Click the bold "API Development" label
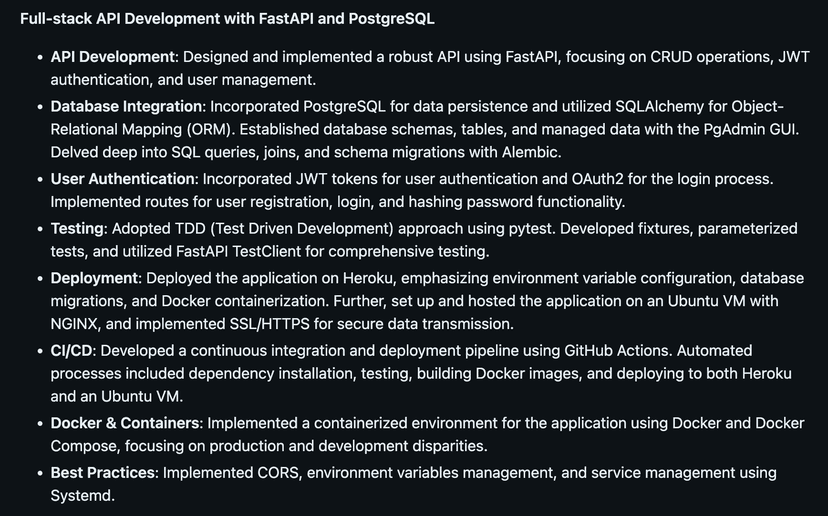The height and width of the screenshot is (516, 828). pos(113,58)
